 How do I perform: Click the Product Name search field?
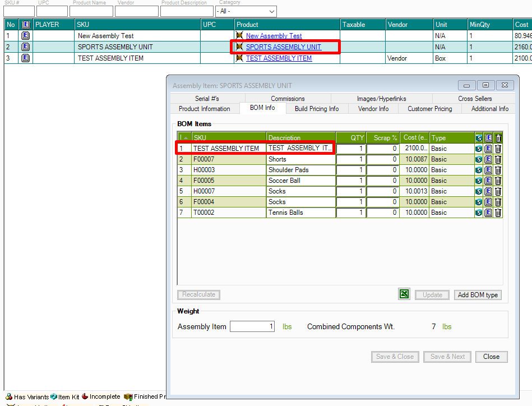[x=91, y=12]
